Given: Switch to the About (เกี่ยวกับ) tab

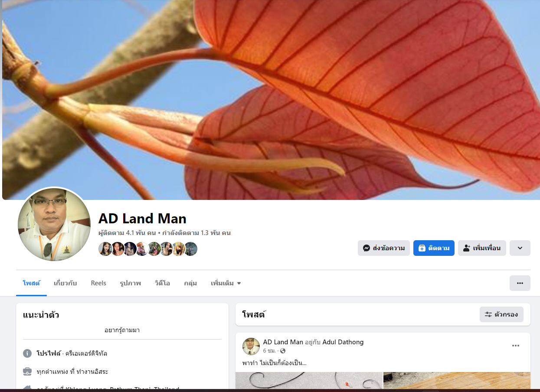Looking at the screenshot, I should click(65, 283).
